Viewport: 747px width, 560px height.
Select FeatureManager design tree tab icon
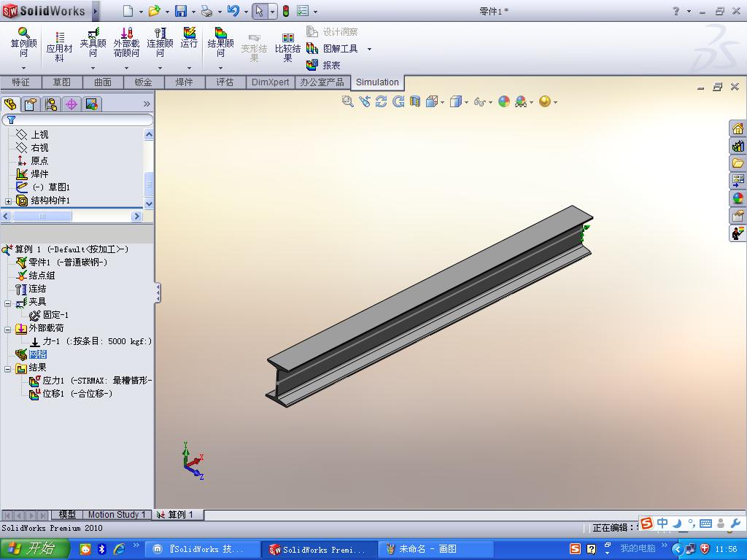tap(10, 104)
